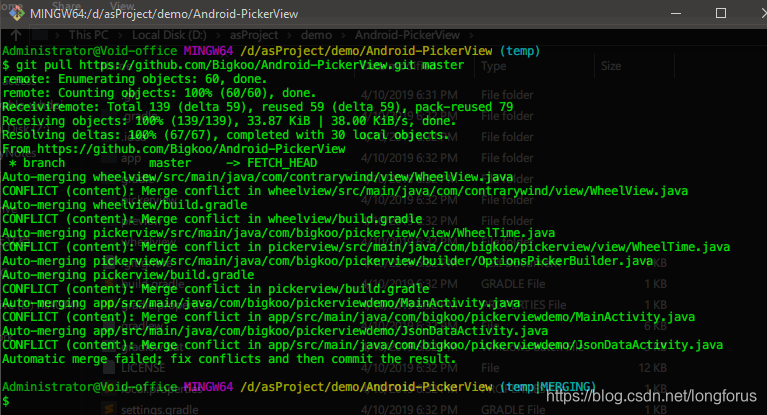Screen dimensions: 767x415
Task: Click the CONFLICT line for pickerview/build.gradle
Action: click(216, 289)
